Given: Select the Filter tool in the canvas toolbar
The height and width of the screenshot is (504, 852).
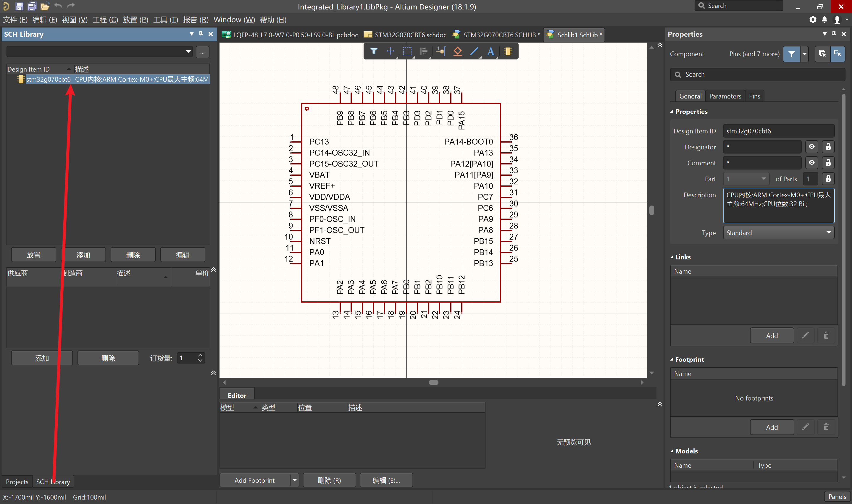Looking at the screenshot, I should coord(374,51).
